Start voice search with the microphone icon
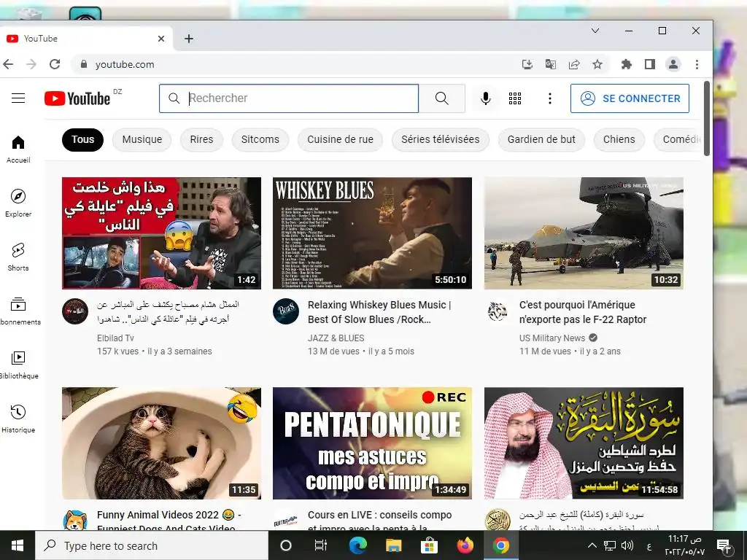The height and width of the screenshot is (560, 747). [485, 98]
